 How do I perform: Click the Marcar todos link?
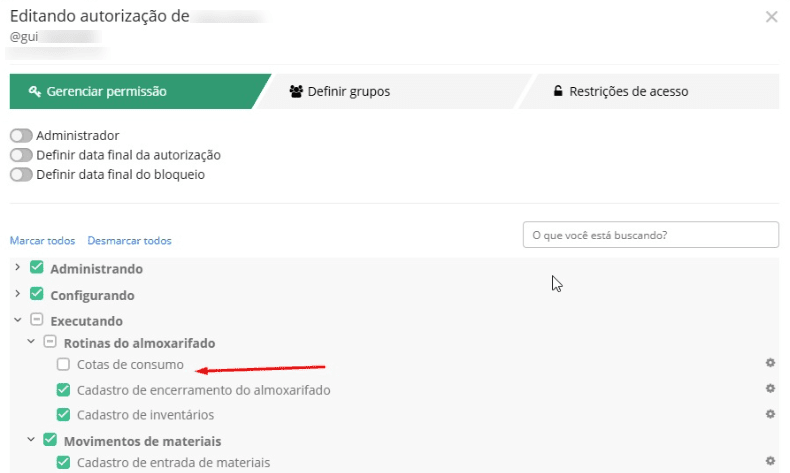pos(42,241)
